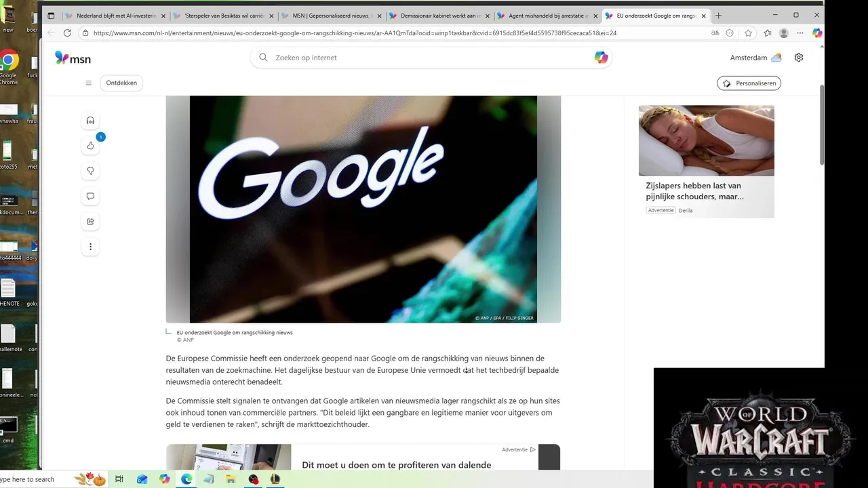Open the Amsterdam weather cloud icon
The height and width of the screenshot is (488, 868).
pos(776,58)
